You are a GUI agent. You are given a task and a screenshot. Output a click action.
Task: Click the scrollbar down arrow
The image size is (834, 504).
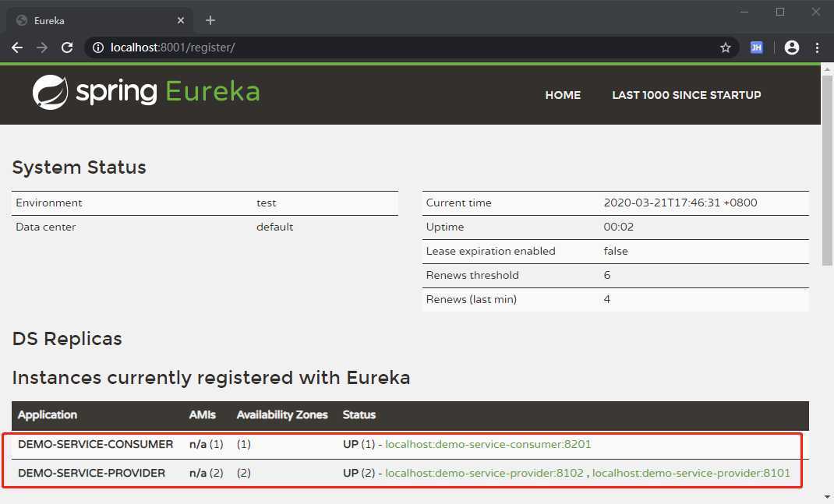827,497
